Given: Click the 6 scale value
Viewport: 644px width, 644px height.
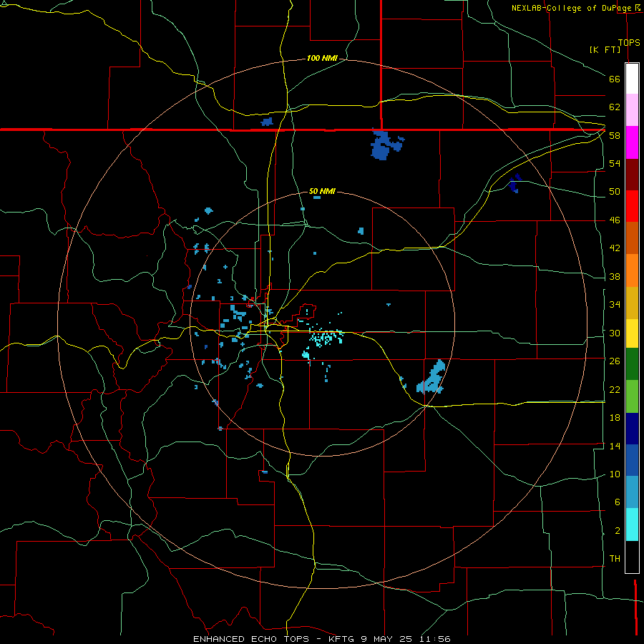Looking at the screenshot, I should pos(617,502).
